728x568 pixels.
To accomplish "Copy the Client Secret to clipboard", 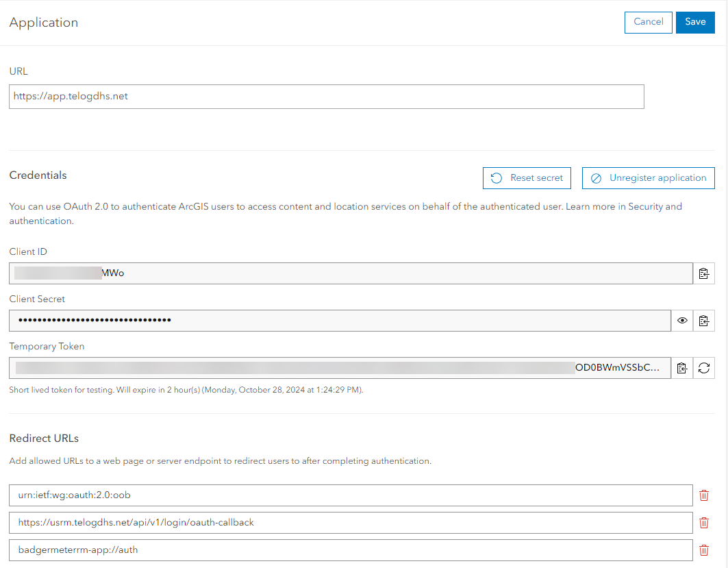I will (703, 321).
